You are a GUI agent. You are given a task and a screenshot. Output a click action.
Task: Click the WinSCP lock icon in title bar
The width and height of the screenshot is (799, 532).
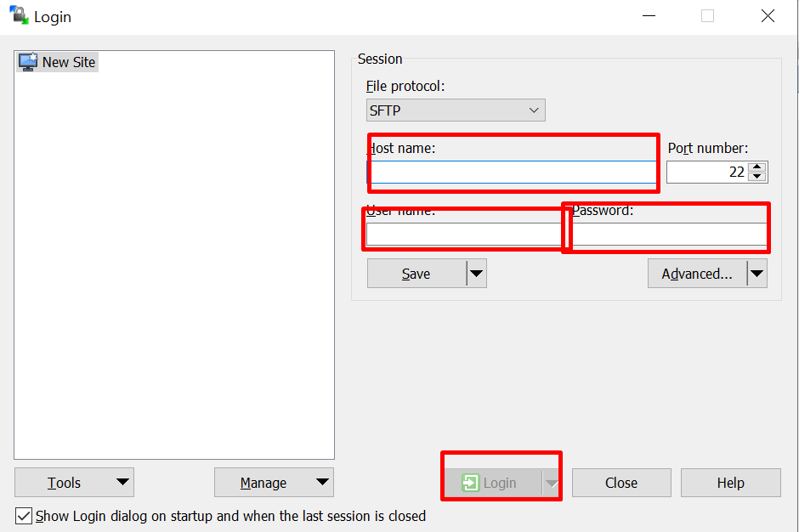19,15
